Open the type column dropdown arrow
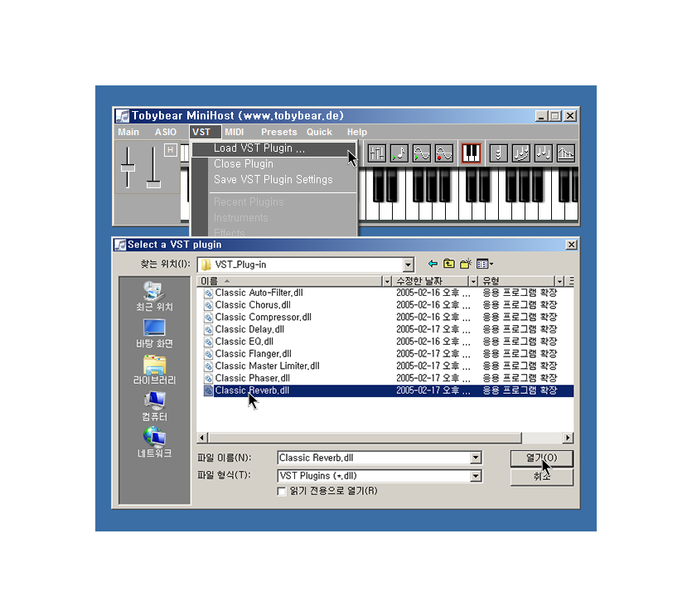This screenshot has width=692, height=616. [559, 281]
